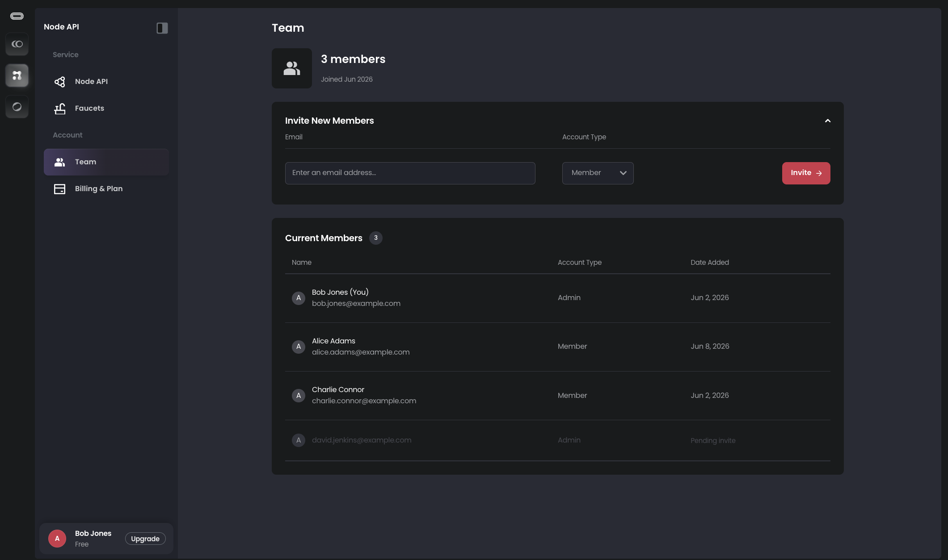Open Bob Jones's red profile avatar
Image resolution: width=948 pixels, height=560 pixels.
click(x=57, y=539)
